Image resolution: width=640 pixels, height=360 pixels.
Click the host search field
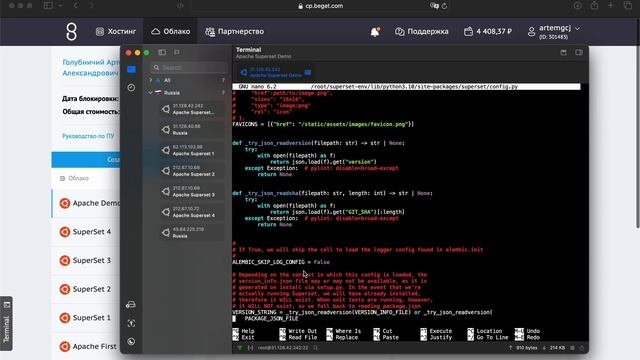coord(189,67)
